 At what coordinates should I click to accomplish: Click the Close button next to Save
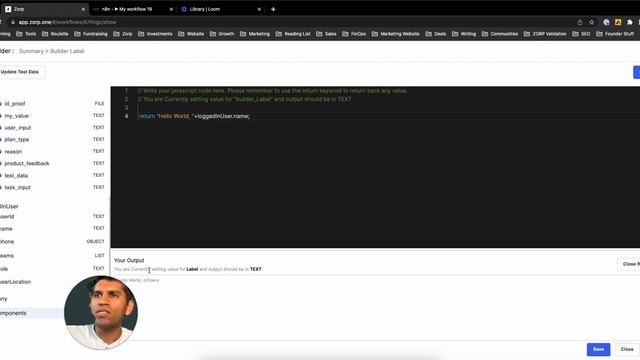[x=627, y=349]
